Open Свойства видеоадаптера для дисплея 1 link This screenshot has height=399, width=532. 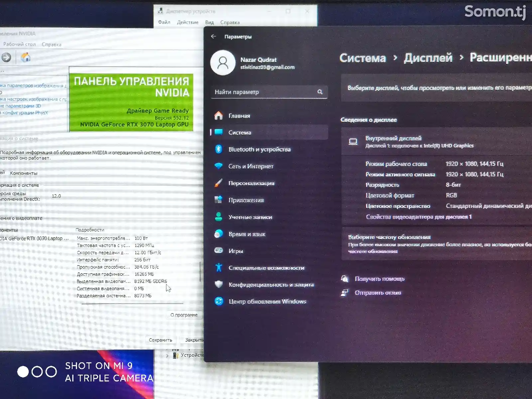pos(419,217)
